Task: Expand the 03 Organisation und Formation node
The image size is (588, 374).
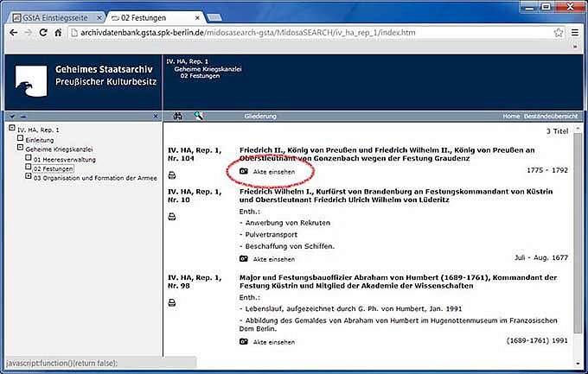Action: click(29, 178)
